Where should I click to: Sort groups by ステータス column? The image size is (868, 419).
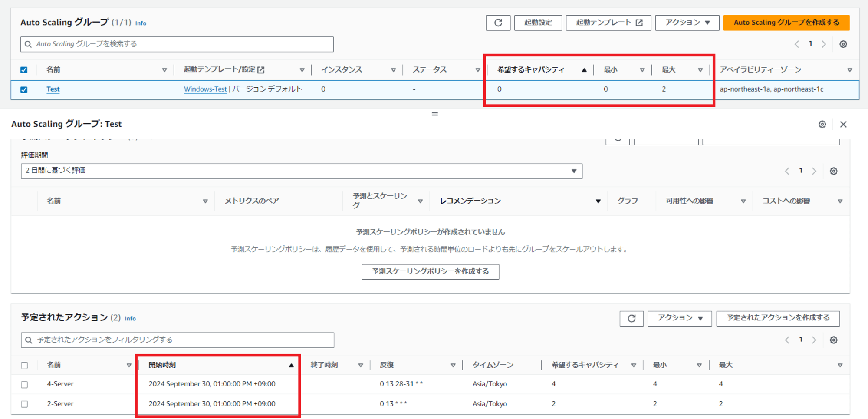coord(477,70)
